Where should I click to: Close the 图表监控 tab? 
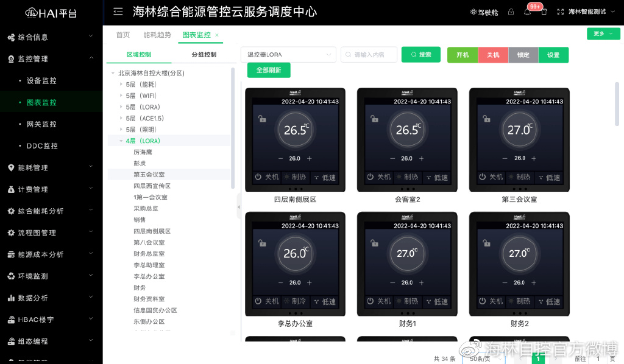tap(217, 35)
